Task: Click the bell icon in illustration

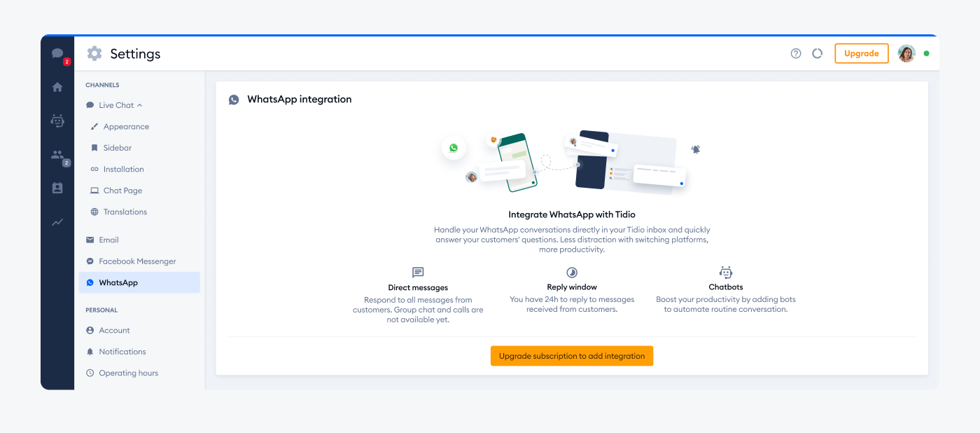Action: click(696, 149)
